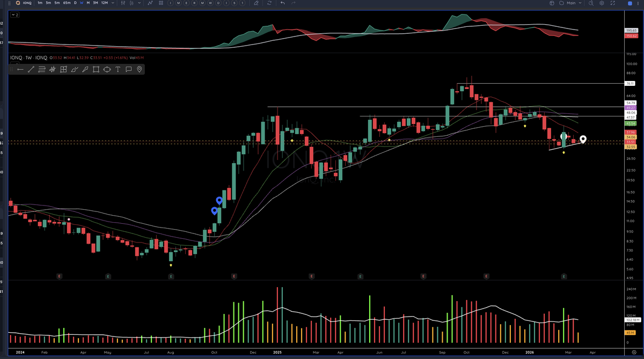Click the IONQ 1W legend title
Screen dimensions: 644x359
pos(29,57)
